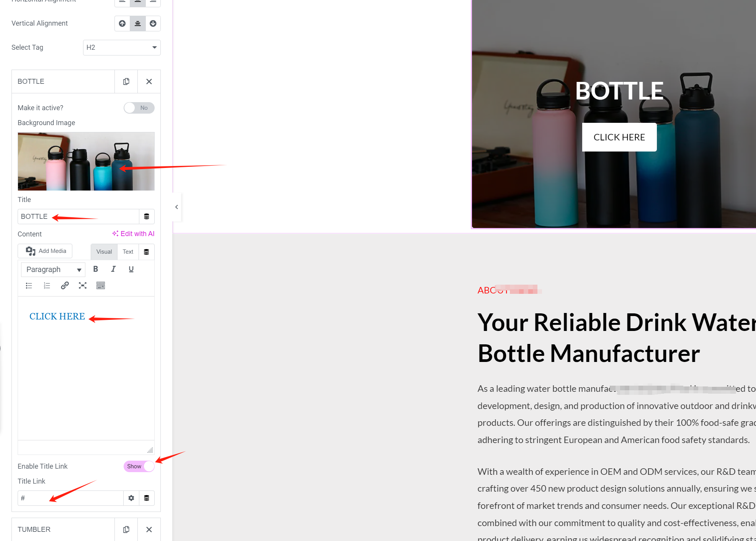Insert a numbered list
Image resolution: width=756 pixels, height=541 pixels.
[x=47, y=286]
